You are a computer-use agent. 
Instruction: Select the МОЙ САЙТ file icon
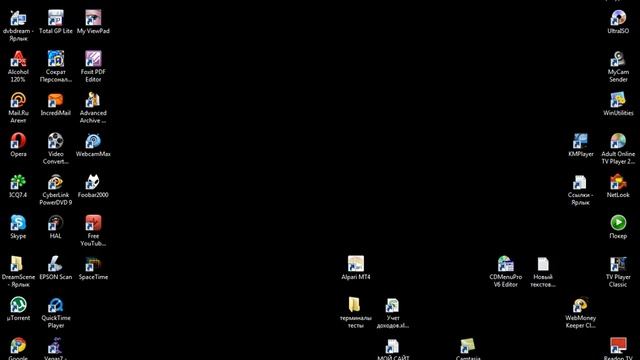coord(392,346)
